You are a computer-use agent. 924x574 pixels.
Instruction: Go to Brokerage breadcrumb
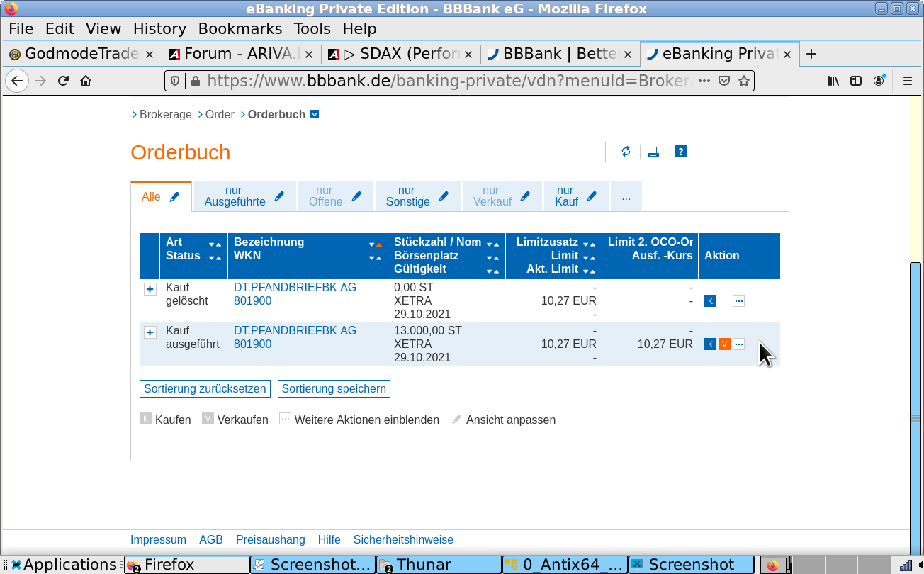pos(166,114)
